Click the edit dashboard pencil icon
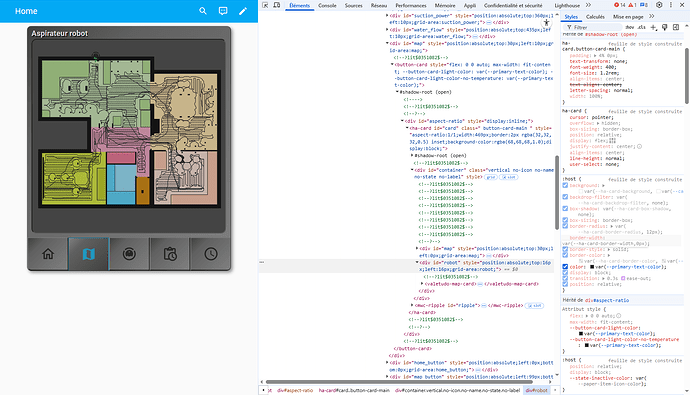The image size is (690, 395). [x=243, y=11]
